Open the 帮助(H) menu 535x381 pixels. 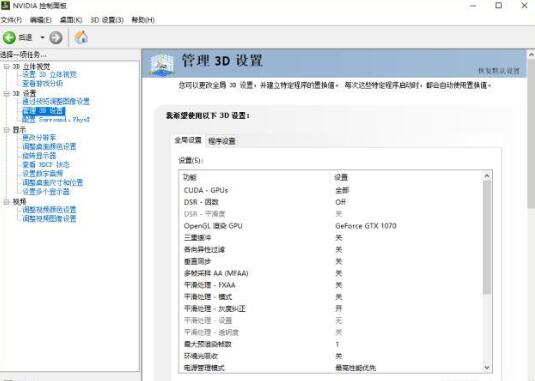click(x=143, y=20)
